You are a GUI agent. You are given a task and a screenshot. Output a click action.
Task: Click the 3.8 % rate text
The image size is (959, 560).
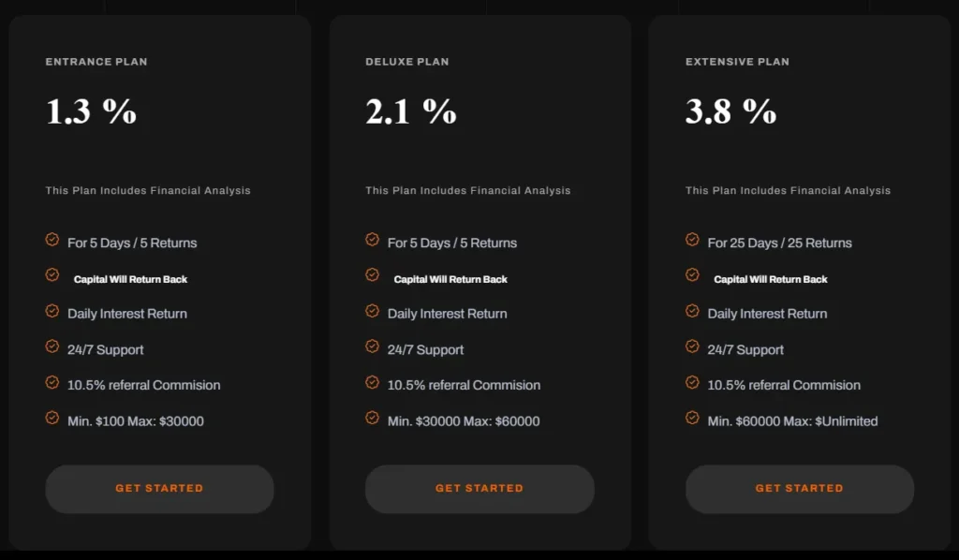[730, 112]
